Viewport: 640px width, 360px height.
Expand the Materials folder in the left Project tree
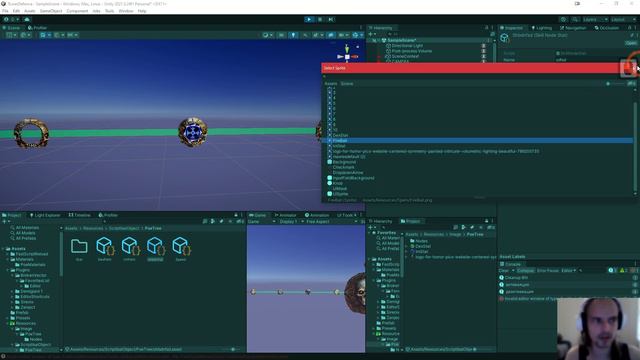click(x=8, y=259)
